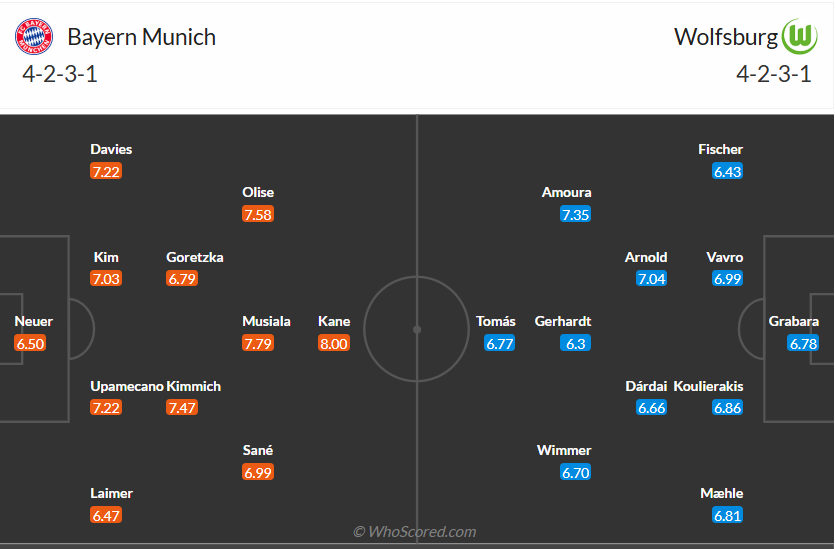The image size is (835, 549).
Task: Select Musiala's 7.79 rating badge
Action: click(x=258, y=344)
